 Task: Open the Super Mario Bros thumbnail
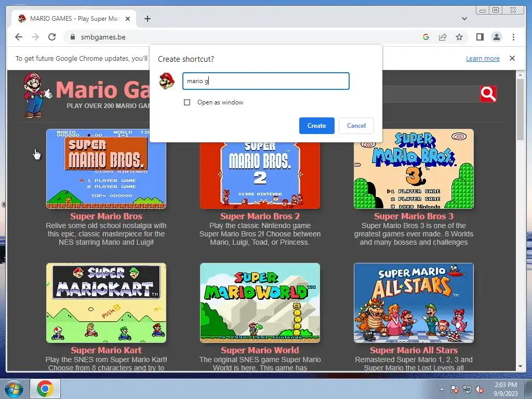[x=106, y=169]
